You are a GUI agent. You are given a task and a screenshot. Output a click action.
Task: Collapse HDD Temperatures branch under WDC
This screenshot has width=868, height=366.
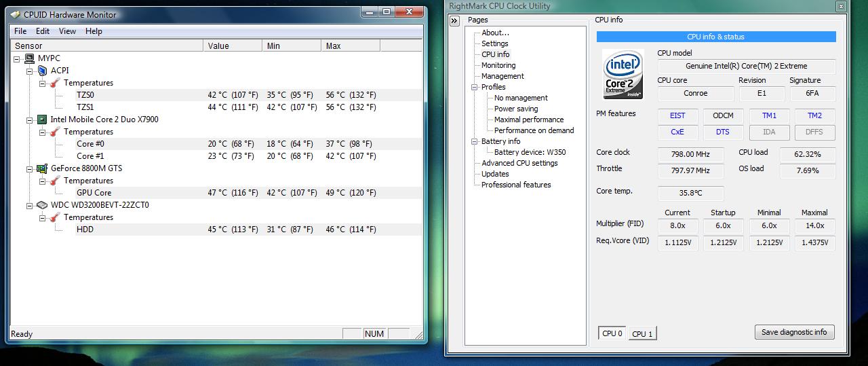(x=43, y=218)
